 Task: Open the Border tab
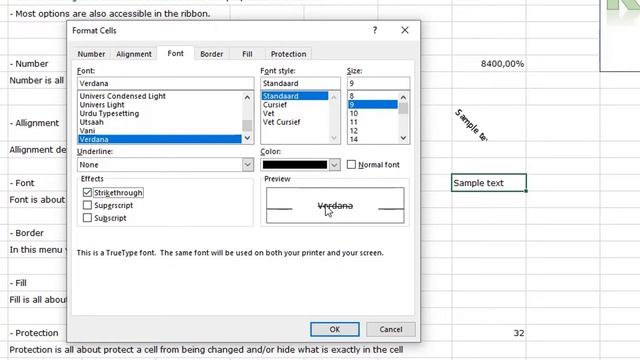coord(211,54)
